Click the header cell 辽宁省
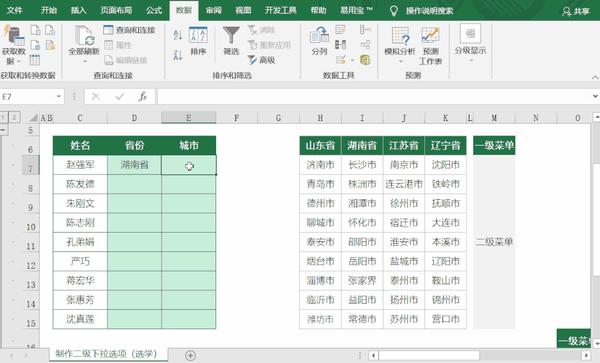 point(445,145)
